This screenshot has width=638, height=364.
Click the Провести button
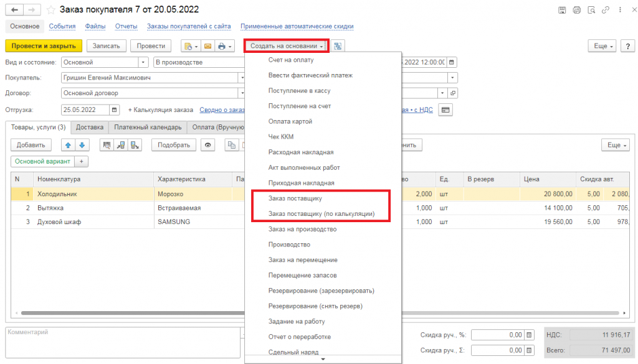pyautogui.click(x=151, y=46)
